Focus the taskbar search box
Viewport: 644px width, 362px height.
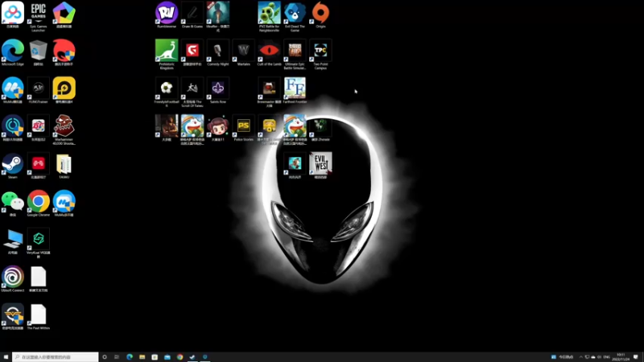point(56,357)
